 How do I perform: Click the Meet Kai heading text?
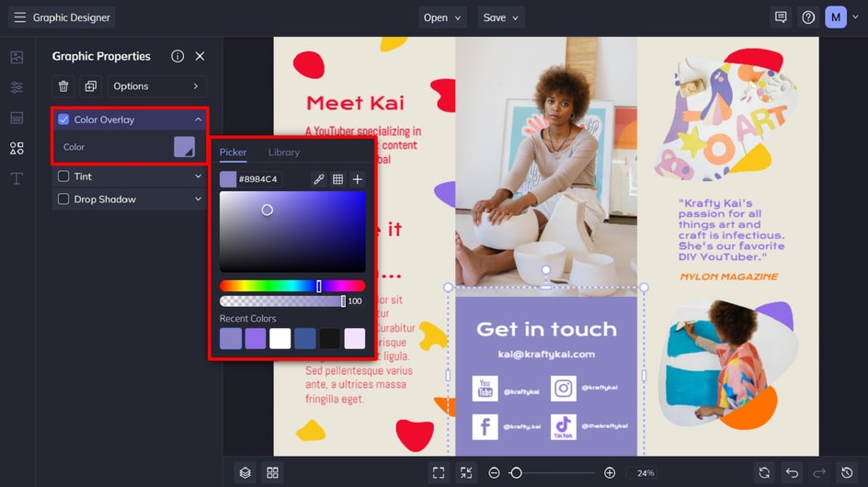pyautogui.click(x=356, y=103)
